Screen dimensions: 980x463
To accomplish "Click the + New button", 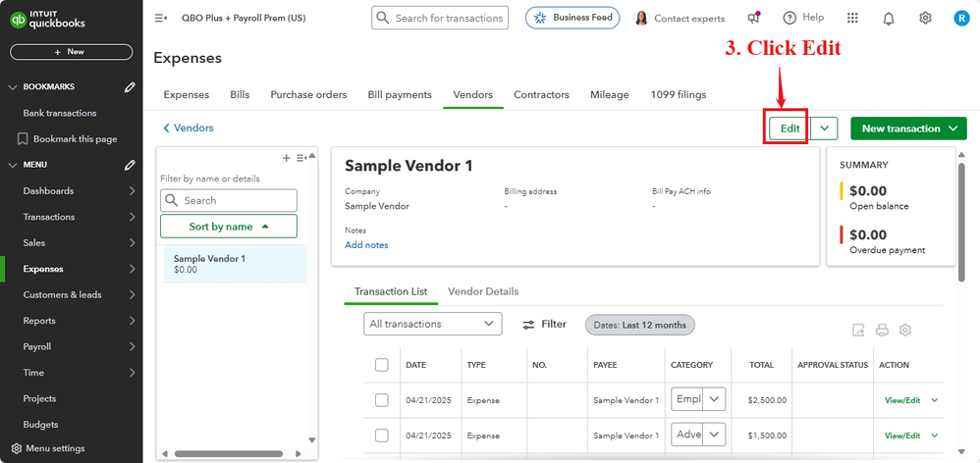I will pos(72,52).
